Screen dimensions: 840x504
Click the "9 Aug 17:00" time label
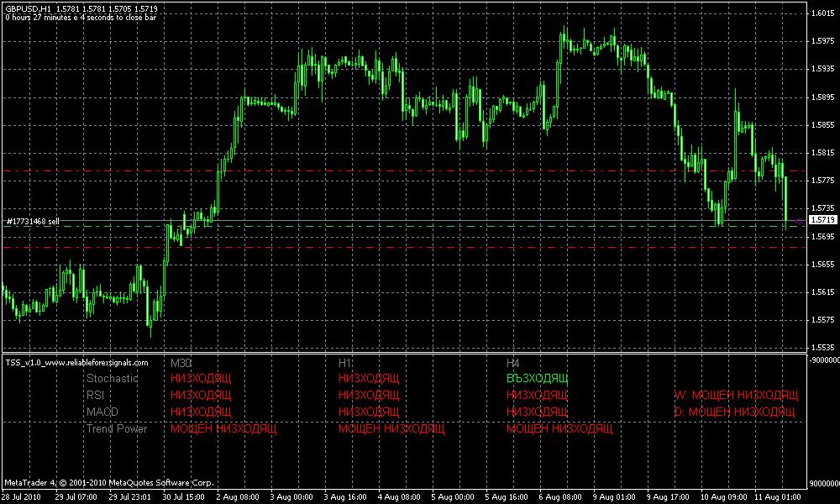coord(668,497)
